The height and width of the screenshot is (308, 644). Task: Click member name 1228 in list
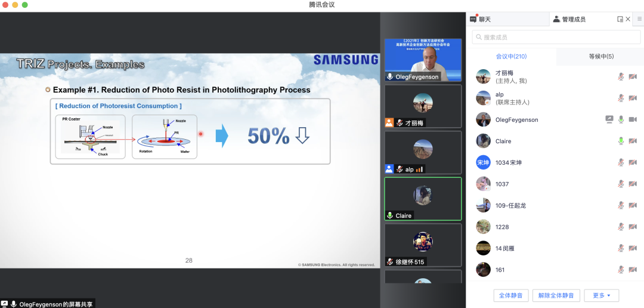click(502, 227)
